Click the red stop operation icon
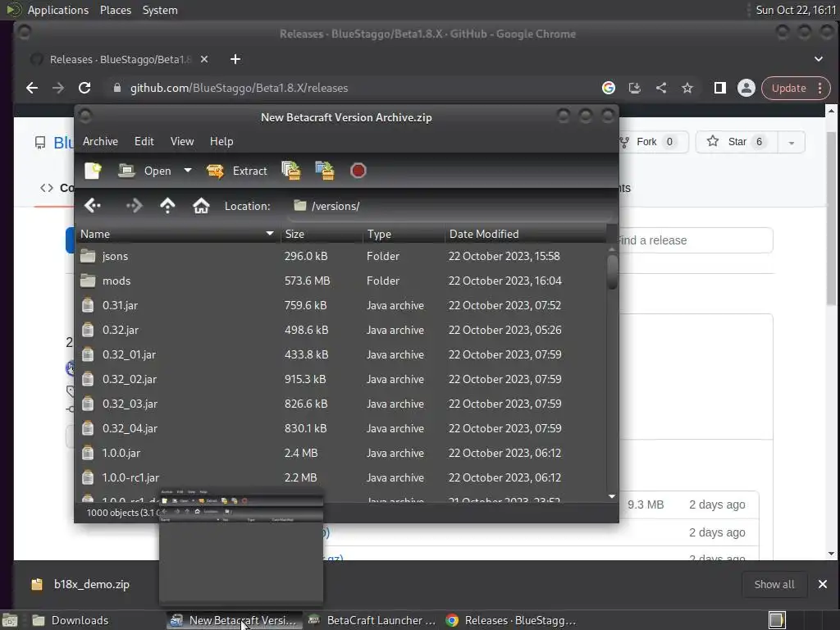This screenshot has height=630, width=840. tap(358, 171)
